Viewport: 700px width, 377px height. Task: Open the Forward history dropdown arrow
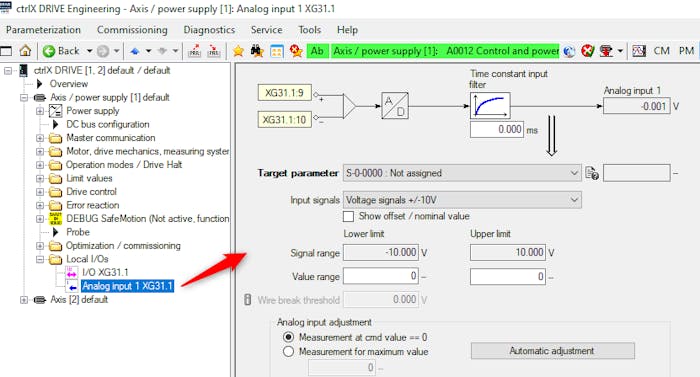pyautogui.click(x=117, y=51)
